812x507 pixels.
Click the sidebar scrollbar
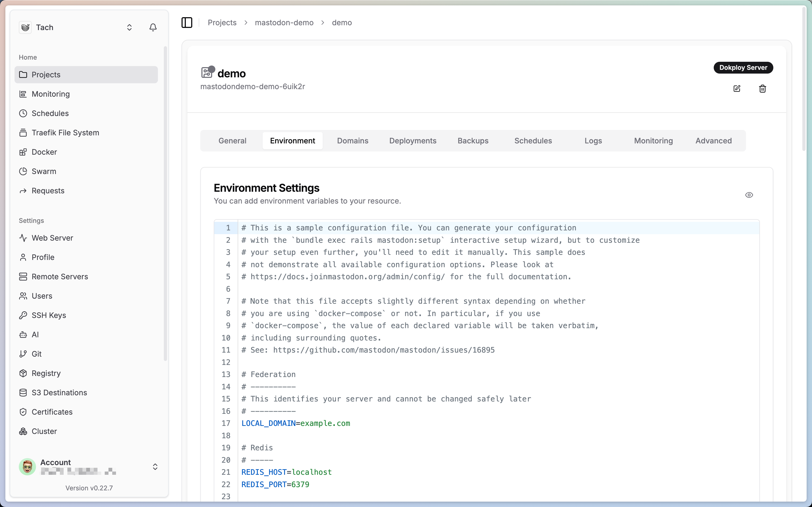pos(165,201)
